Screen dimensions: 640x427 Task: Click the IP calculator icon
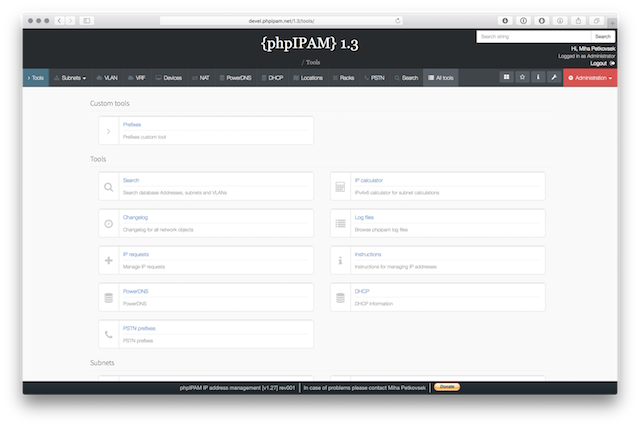click(x=340, y=187)
